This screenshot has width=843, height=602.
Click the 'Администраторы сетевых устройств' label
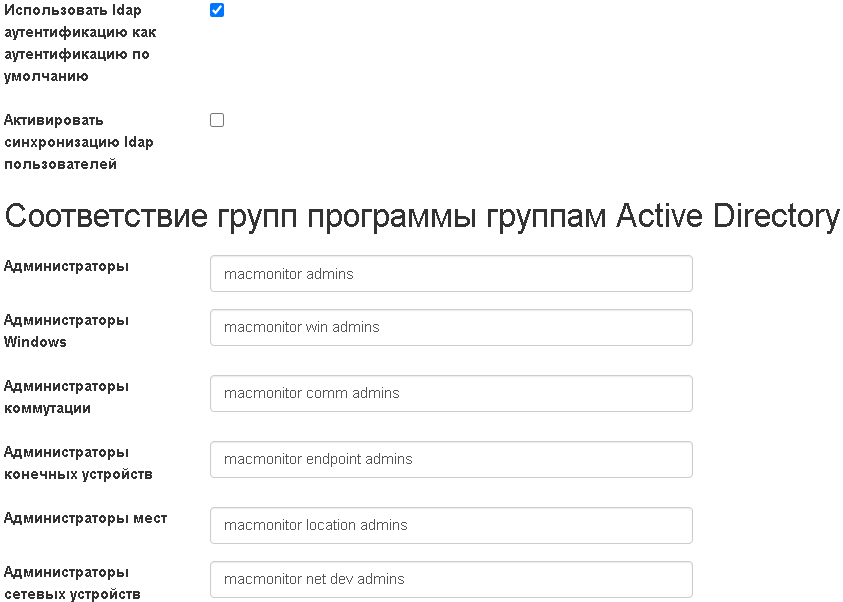[x=72, y=583]
